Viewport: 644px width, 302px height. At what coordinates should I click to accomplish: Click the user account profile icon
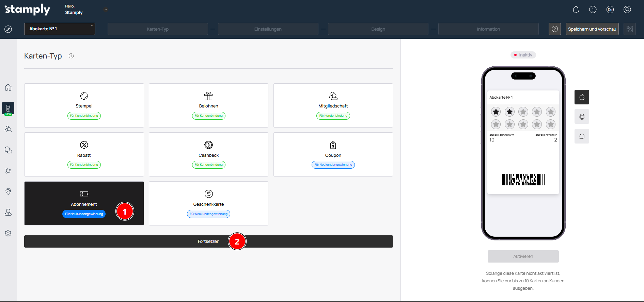coord(627,10)
